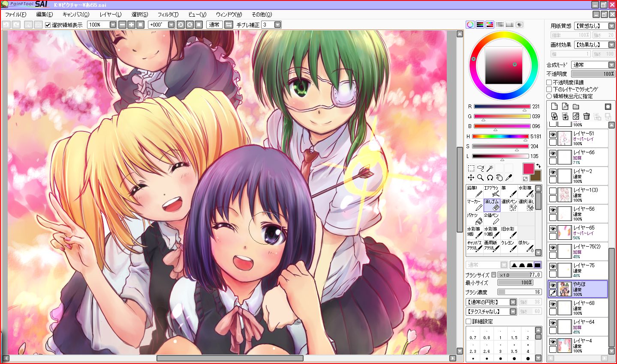617x364 pixels.
Task: Open the キャンバス(C) menu
Action: pos(76,15)
